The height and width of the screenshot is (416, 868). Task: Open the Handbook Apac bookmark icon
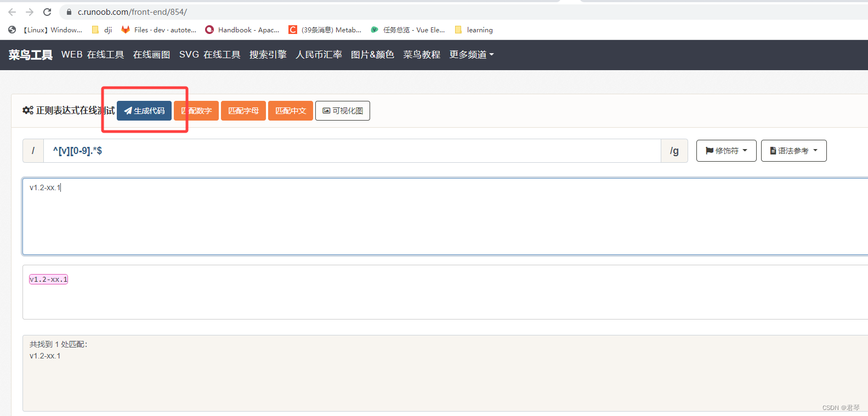[209, 30]
